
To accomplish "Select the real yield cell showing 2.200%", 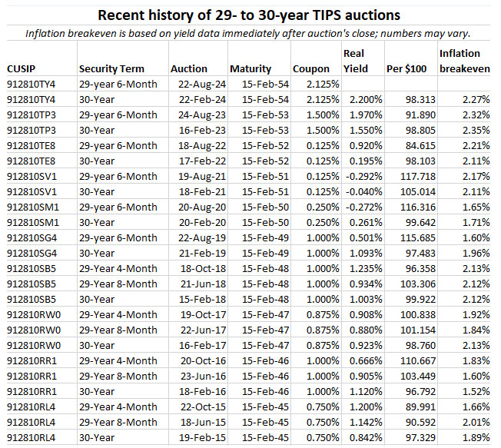I will click(x=362, y=99).
